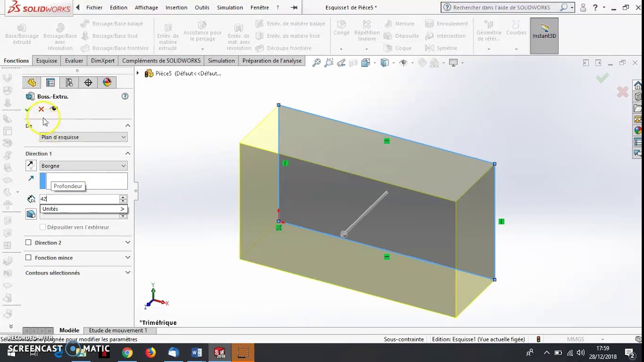The height and width of the screenshot is (362, 644).
Task: Cancel the extrusion with the red X
Action: pyautogui.click(x=41, y=109)
